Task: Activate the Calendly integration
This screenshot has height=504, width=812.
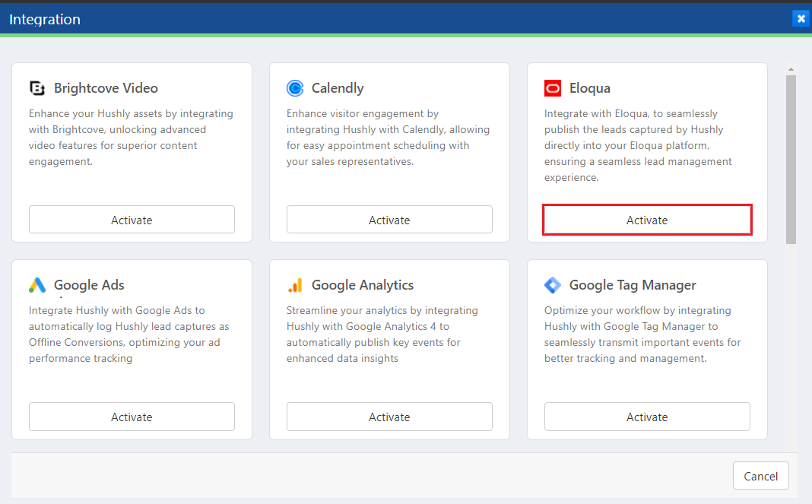Action: (389, 220)
